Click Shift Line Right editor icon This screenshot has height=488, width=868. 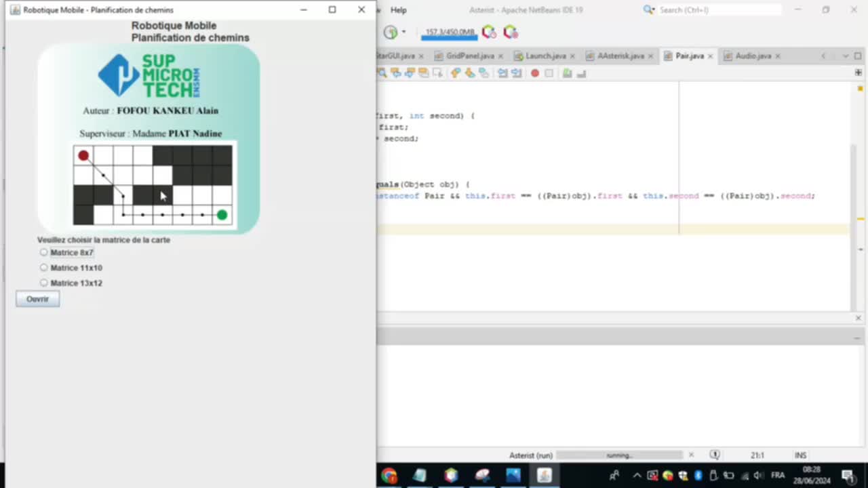516,73
